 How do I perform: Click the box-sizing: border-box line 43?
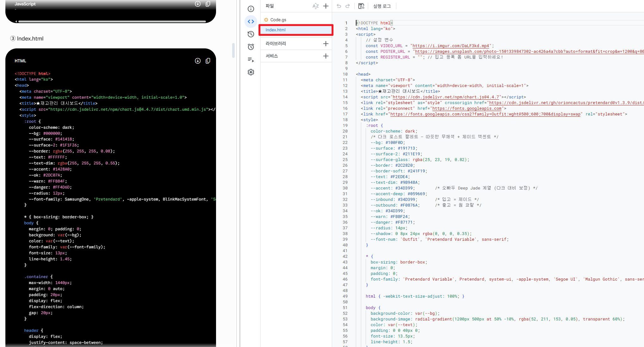pyautogui.click(x=399, y=262)
